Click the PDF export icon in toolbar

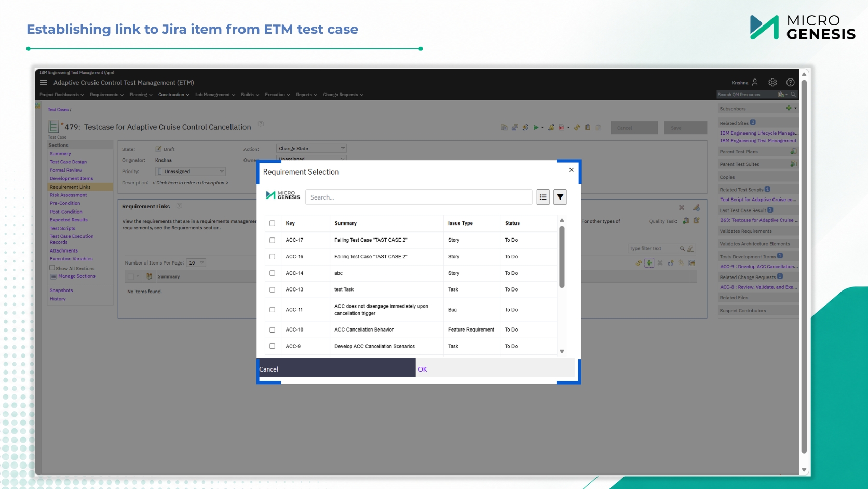click(x=561, y=127)
